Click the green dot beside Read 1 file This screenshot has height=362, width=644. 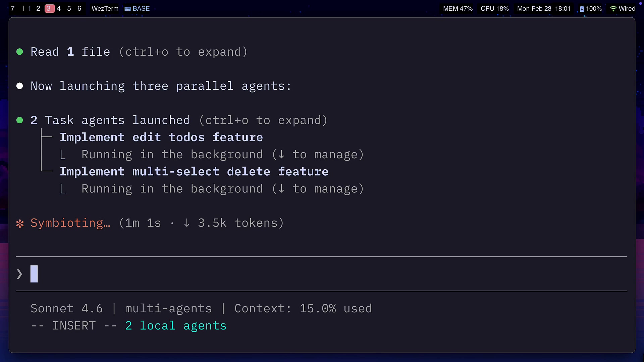pyautogui.click(x=19, y=52)
